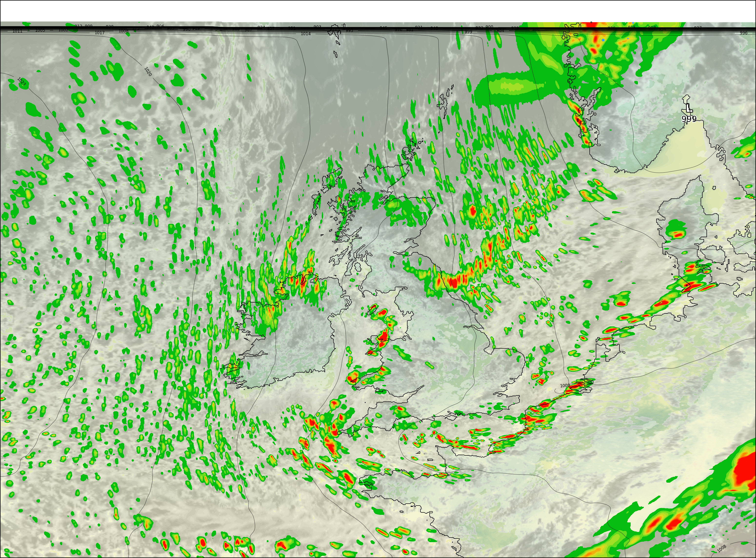Click the 1014 isobar label
Screen dimensions: 756x558
coord(306,34)
